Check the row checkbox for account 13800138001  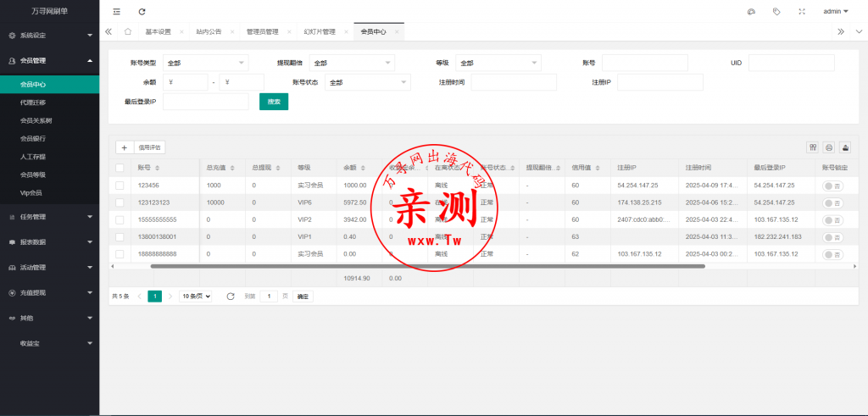[x=120, y=236]
